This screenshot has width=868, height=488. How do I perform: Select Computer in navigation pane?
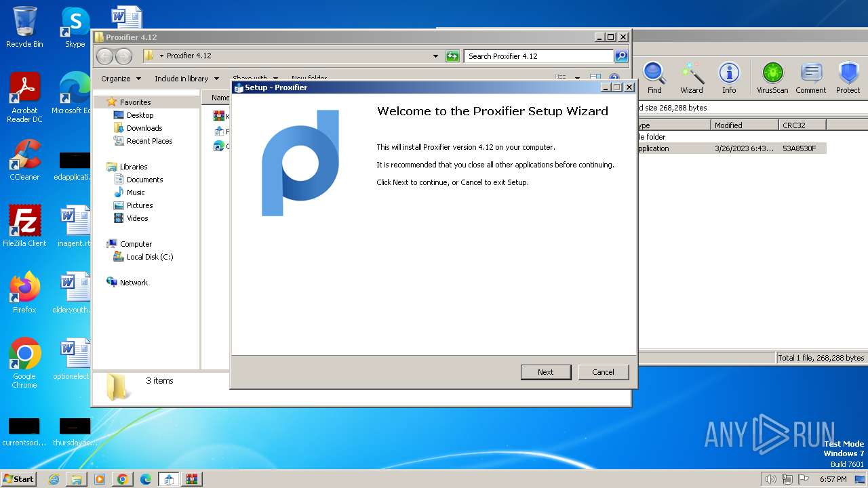click(x=136, y=244)
